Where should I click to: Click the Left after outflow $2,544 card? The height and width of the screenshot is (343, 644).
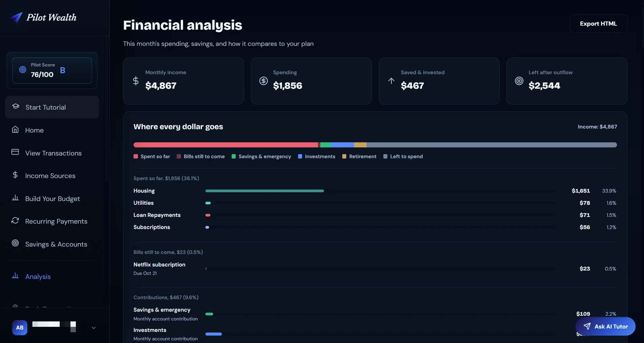click(567, 81)
